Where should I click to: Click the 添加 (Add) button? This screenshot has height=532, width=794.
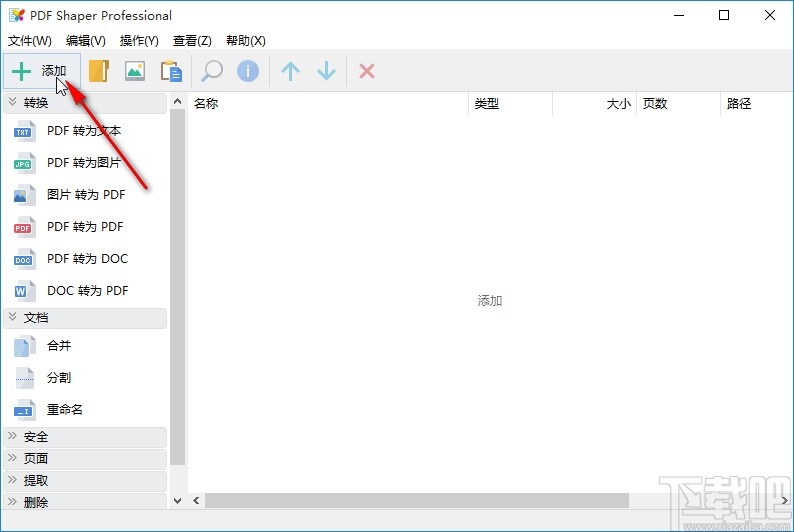click(x=42, y=71)
